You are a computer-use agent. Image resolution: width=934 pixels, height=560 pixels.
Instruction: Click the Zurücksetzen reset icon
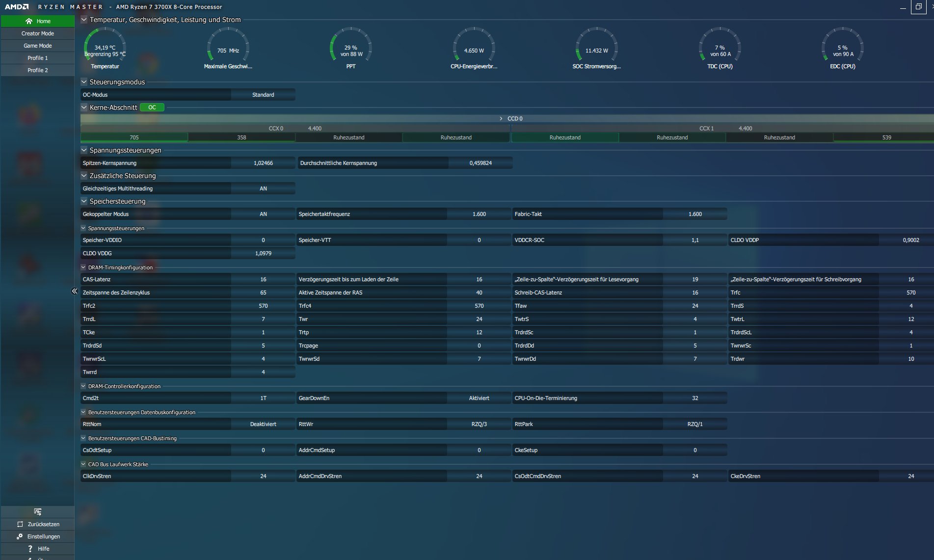pos(20,524)
